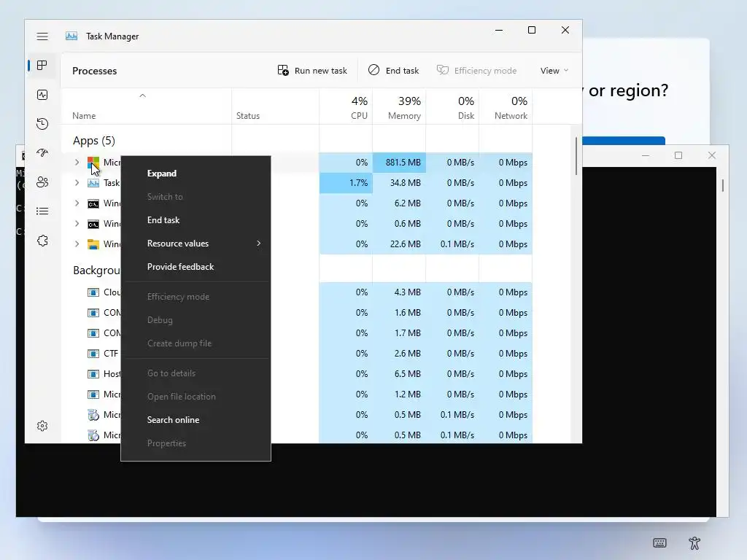Click the disabled Switch to menu entry
Viewport: 747px width, 560px height.
coord(196,197)
